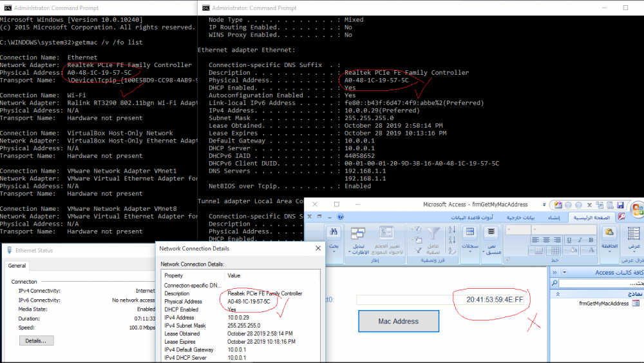644x363 pixels.
Task: Click the Font Color A icon
Action: coord(591,250)
